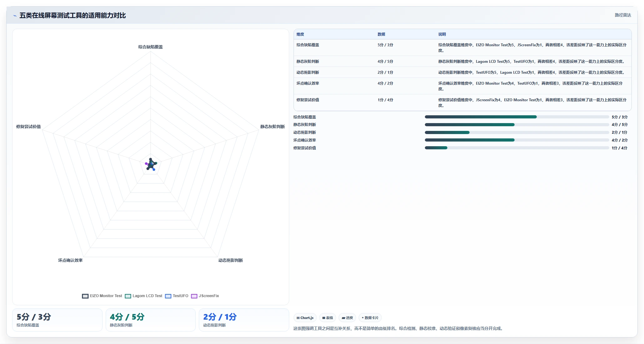
Task: Select the 坏点确认效率 table row cell
Action: [308, 83]
